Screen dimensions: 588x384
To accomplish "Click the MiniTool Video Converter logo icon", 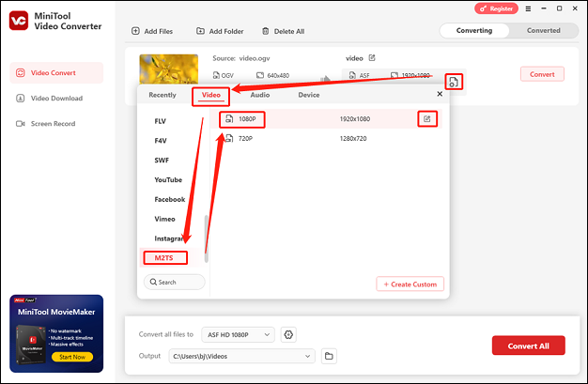I will point(19,21).
